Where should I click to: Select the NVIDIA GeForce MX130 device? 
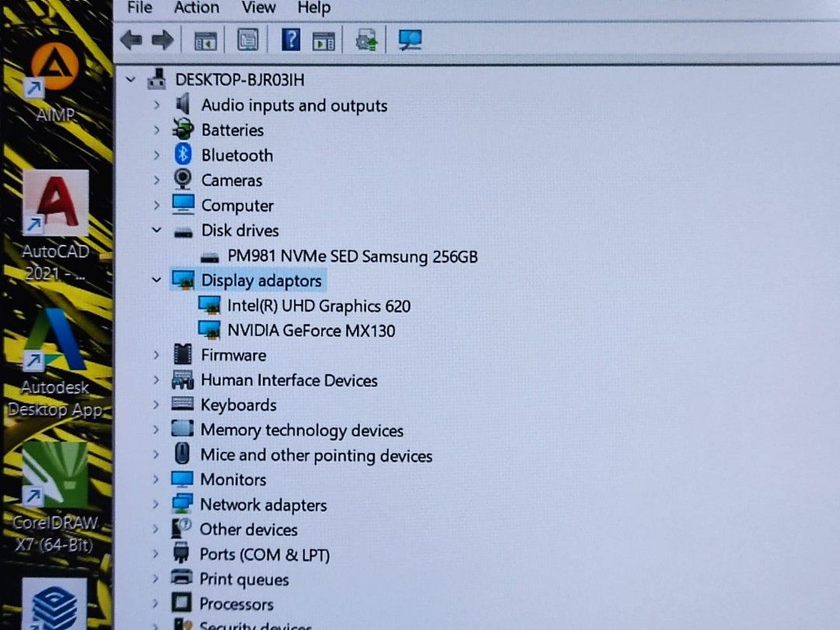[311, 331]
